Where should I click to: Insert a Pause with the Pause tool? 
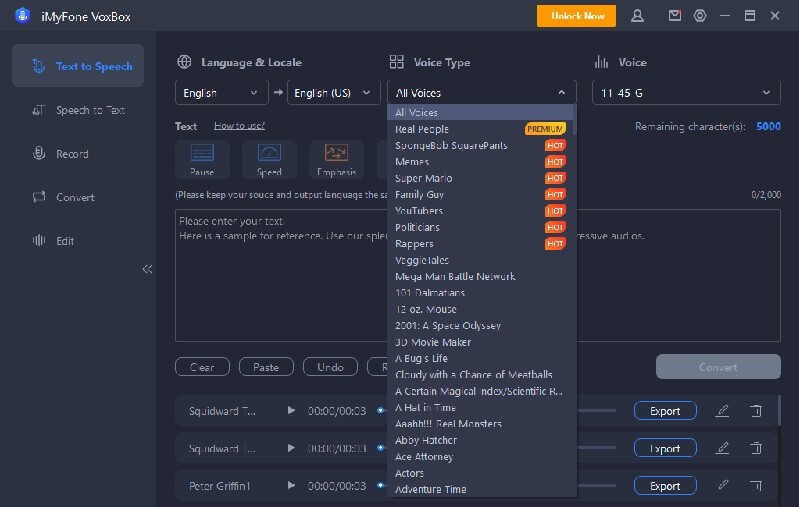202,159
